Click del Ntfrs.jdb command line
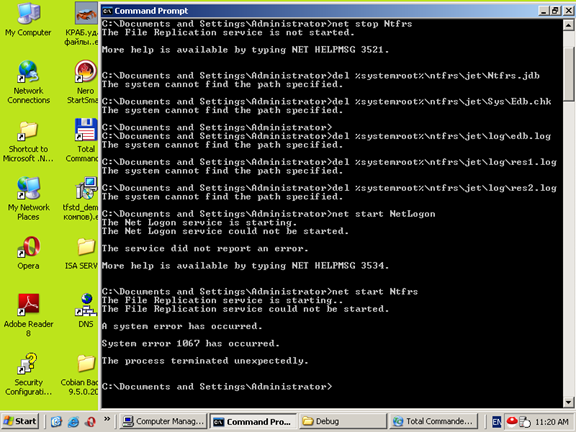577x433 pixels. tap(321, 75)
